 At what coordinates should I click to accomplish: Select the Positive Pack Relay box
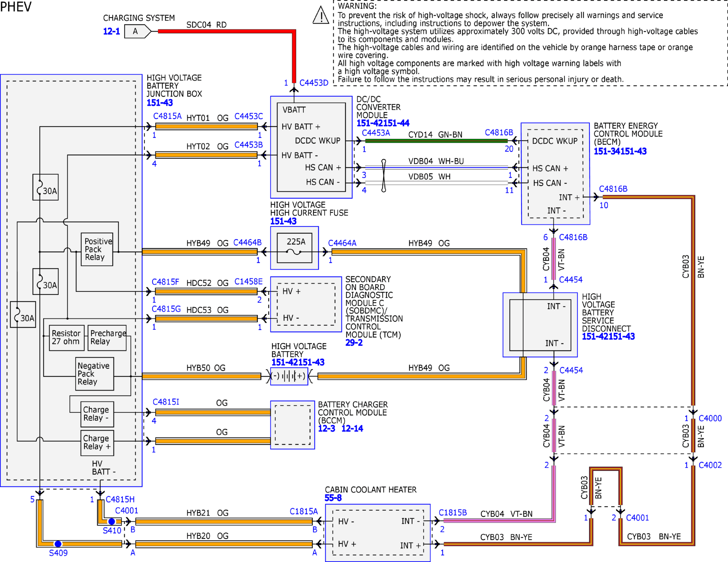[x=97, y=249]
